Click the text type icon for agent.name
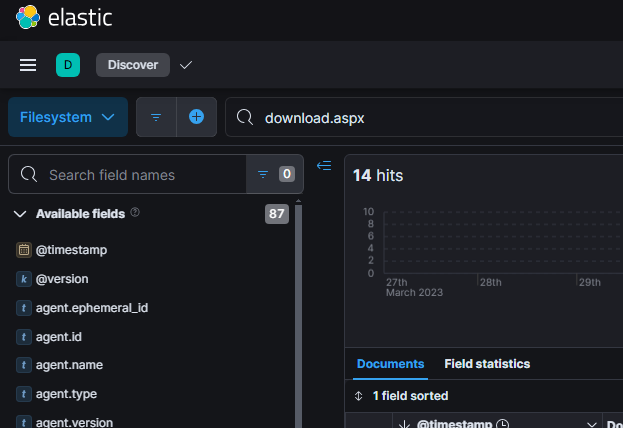This screenshot has width=623, height=428. tap(24, 365)
